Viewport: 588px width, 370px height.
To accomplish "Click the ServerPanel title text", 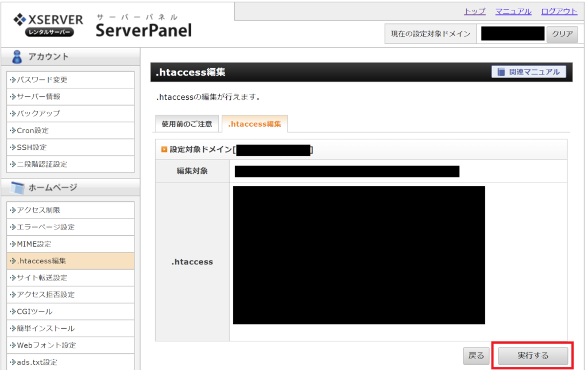I will pos(144,30).
